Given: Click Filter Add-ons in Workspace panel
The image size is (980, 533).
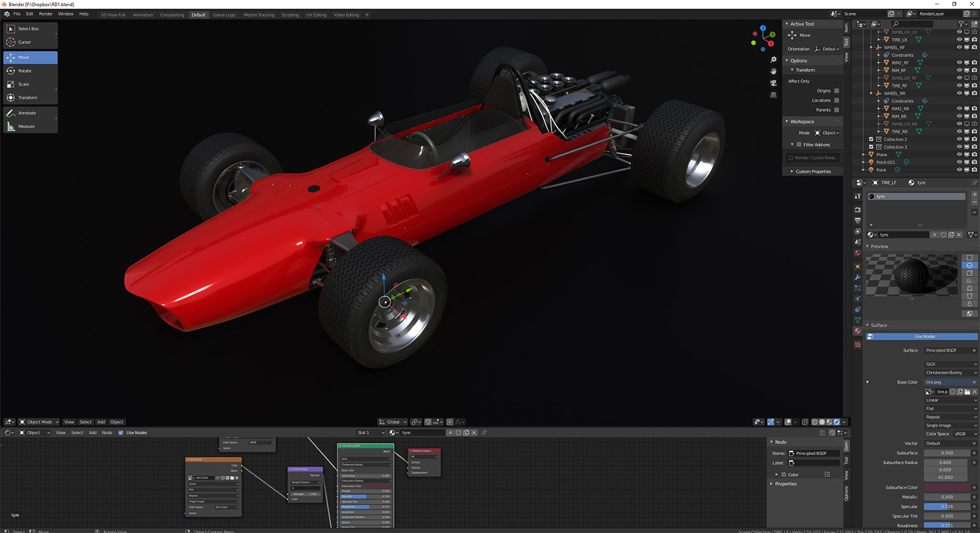Looking at the screenshot, I should (816, 145).
